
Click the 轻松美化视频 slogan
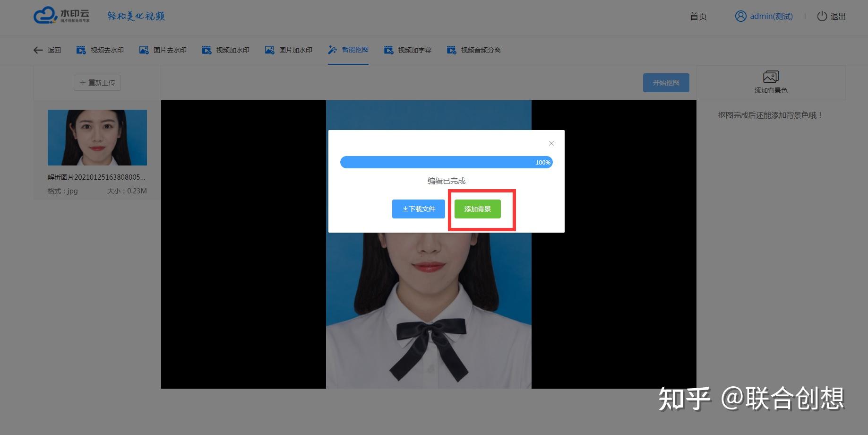click(x=136, y=16)
